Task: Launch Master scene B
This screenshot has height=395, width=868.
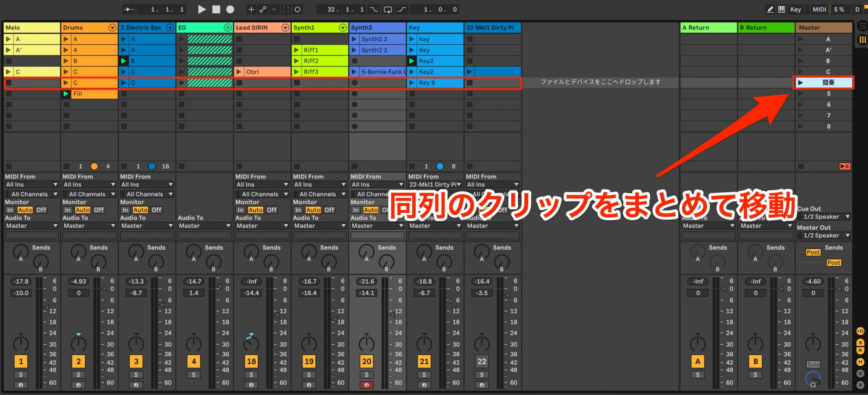Action: 801,61
